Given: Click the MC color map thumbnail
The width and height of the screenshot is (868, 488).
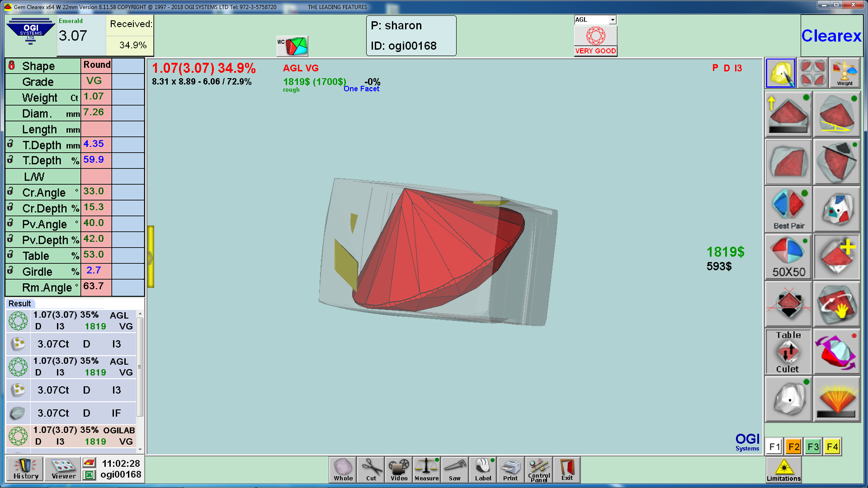Looking at the screenshot, I should 292,46.
